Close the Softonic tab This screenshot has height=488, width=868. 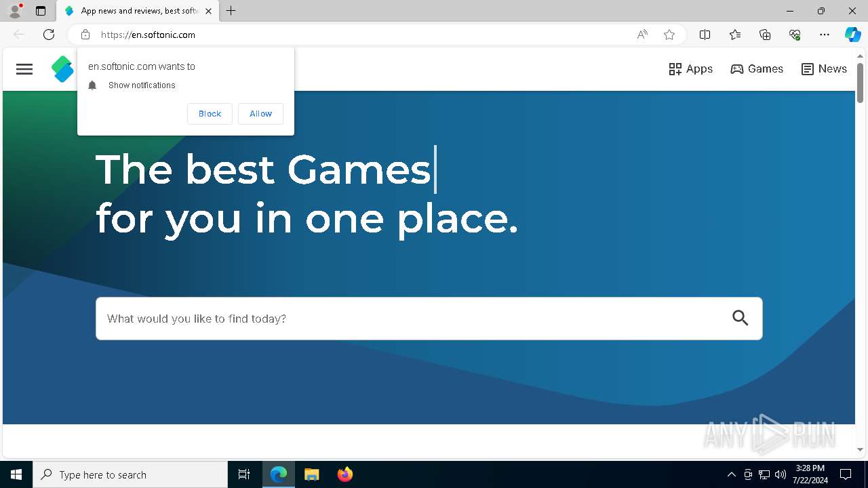pos(208,11)
